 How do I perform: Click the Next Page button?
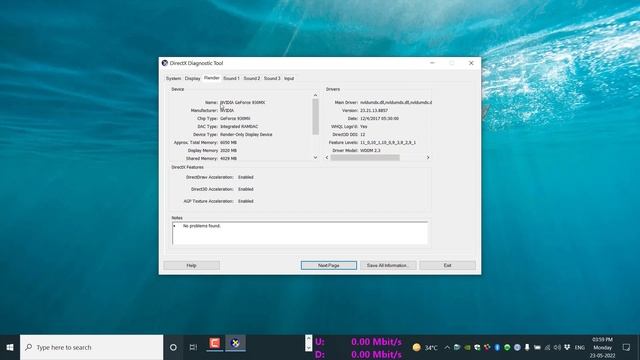pos(329,265)
